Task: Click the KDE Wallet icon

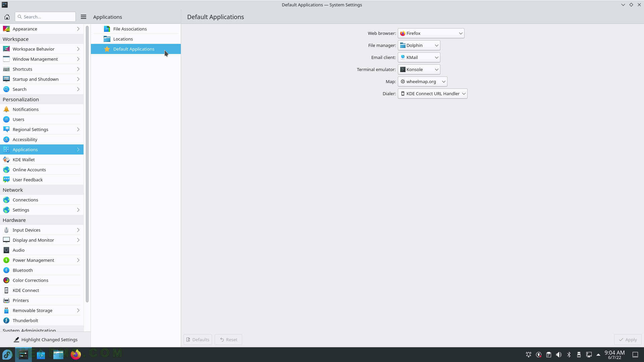Action: coord(6,160)
